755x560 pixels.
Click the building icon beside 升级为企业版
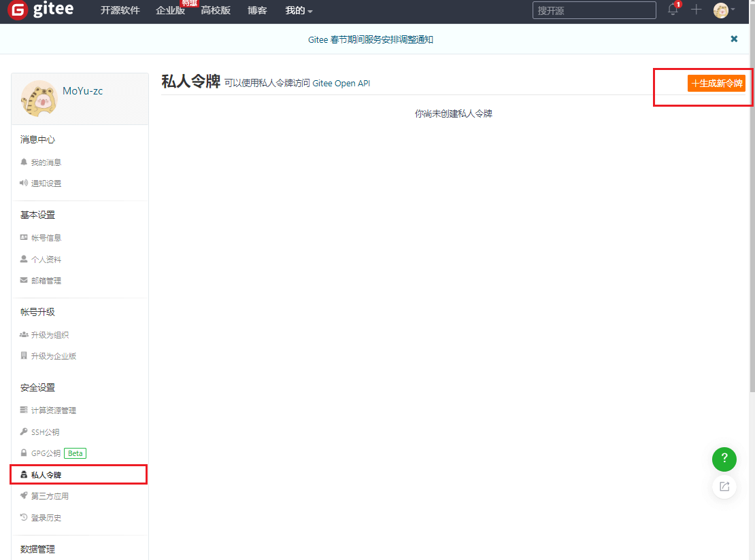pos(24,355)
